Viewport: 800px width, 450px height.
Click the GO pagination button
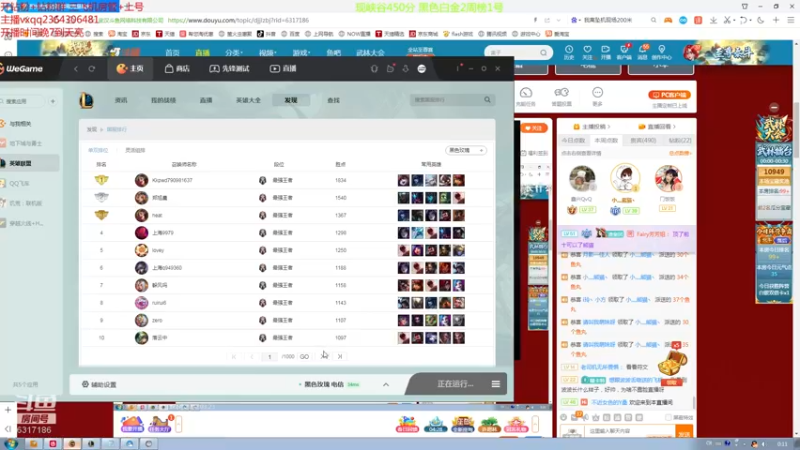(x=304, y=357)
